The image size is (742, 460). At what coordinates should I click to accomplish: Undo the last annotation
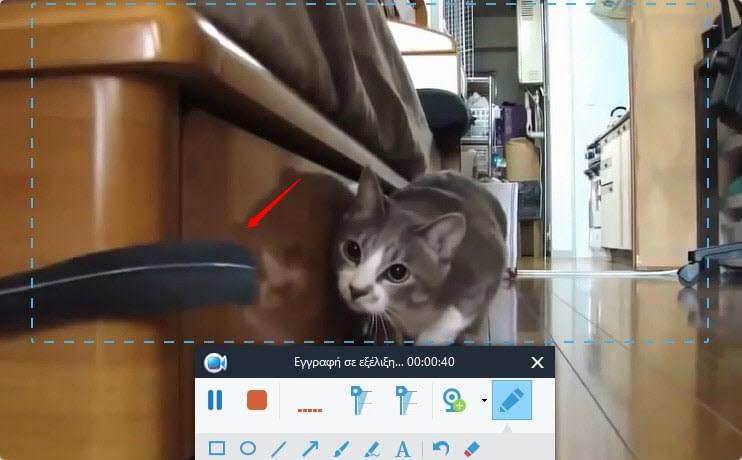441,448
